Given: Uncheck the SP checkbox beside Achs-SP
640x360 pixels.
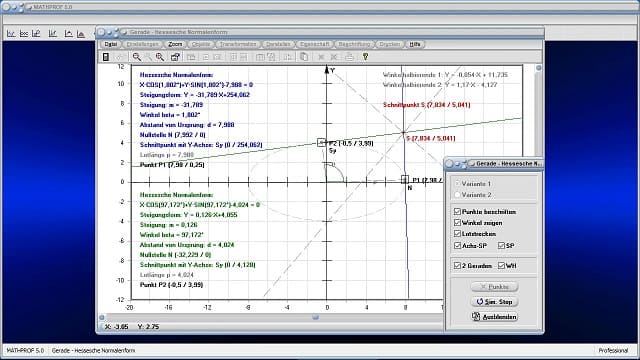Looking at the screenshot, I should pyautogui.click(x=501, y=245).
